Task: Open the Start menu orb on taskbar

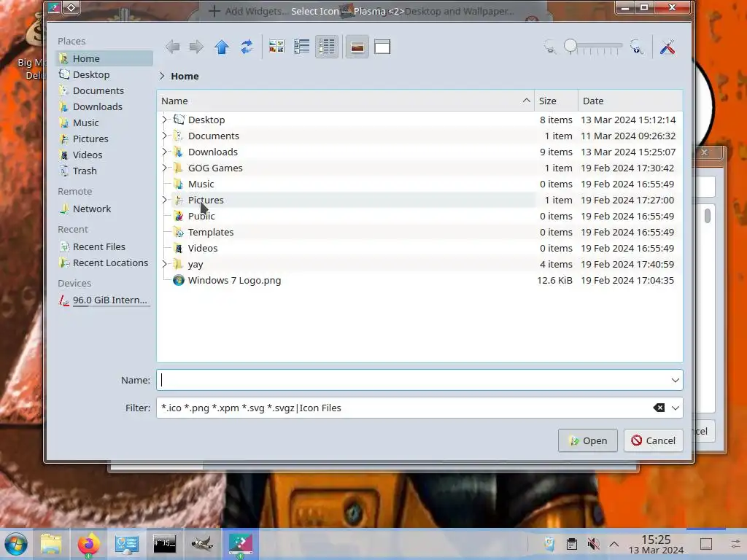Action: (16, 544)
